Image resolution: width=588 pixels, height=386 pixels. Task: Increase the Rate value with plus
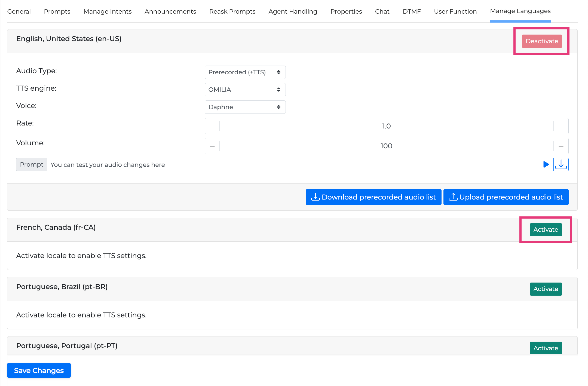561,126
